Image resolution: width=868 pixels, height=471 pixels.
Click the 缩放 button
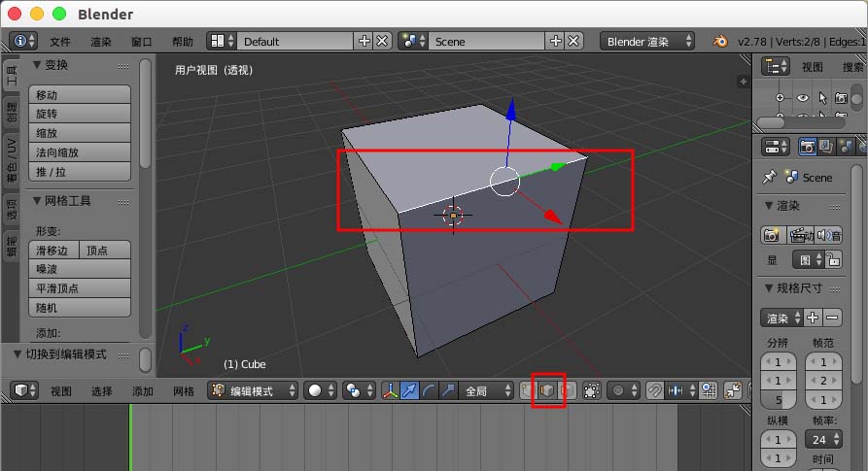(80, 133)
